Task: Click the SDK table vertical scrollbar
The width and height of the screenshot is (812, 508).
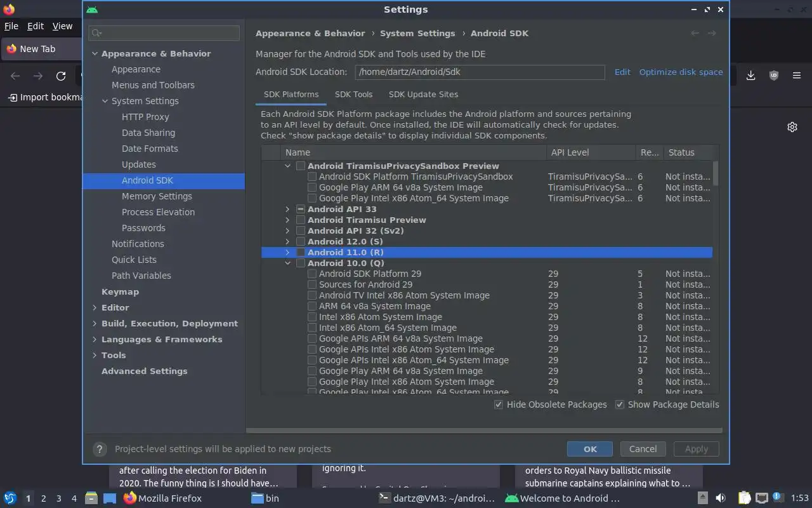Action: tap(716, 173)
